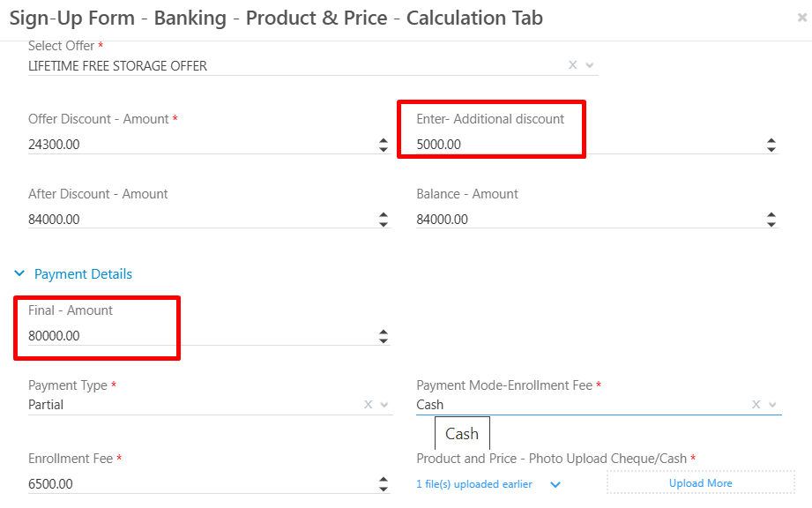Open the 1 file(s) uploaded earlier link
This screenshot has height=508, width=812.
[474, 484]
